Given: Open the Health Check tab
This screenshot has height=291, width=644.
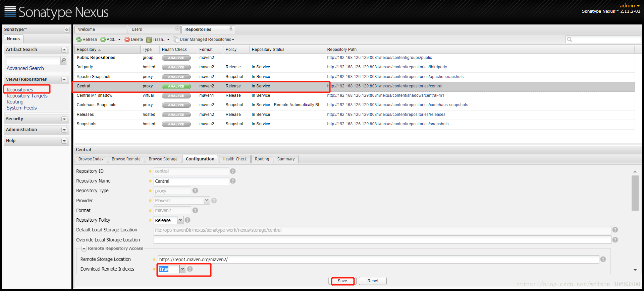Looking at the screenshot, I should 234,159.
